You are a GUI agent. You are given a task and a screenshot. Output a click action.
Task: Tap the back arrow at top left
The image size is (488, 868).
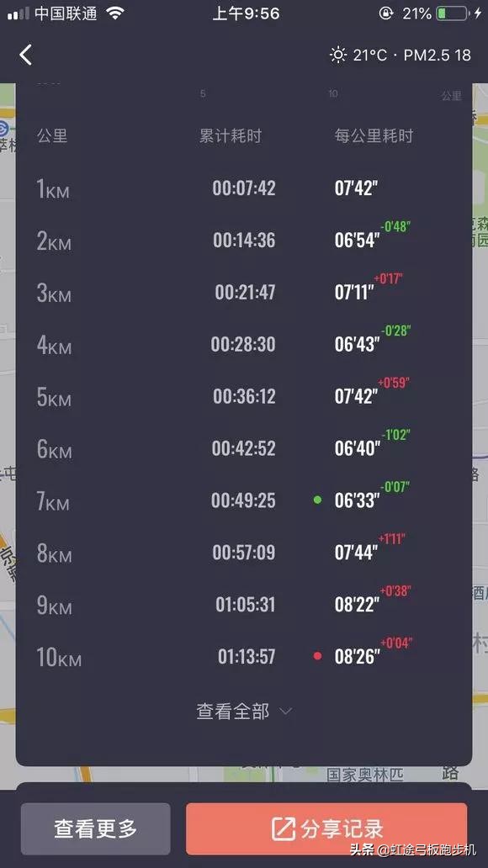[x=25, y=54]
